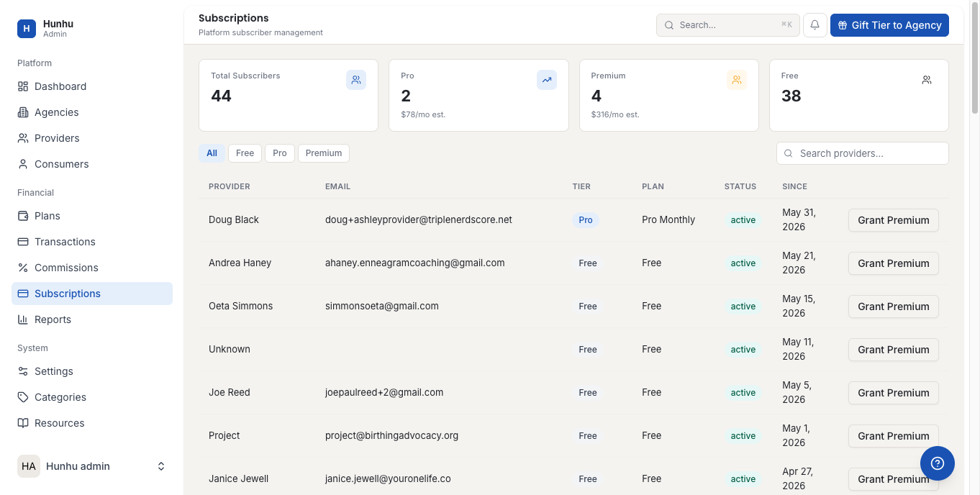Click the Search providers input
The height and width of the screenshot is (495, 980).
863,153
